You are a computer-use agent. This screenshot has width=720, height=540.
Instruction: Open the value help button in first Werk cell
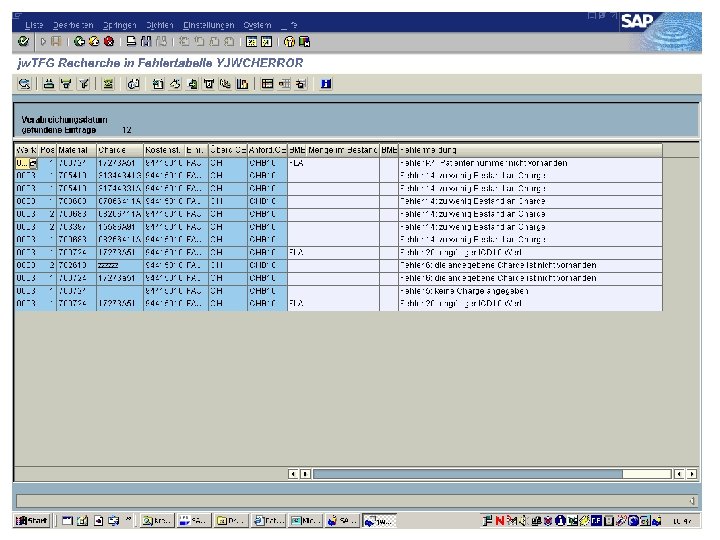point(33,163)
